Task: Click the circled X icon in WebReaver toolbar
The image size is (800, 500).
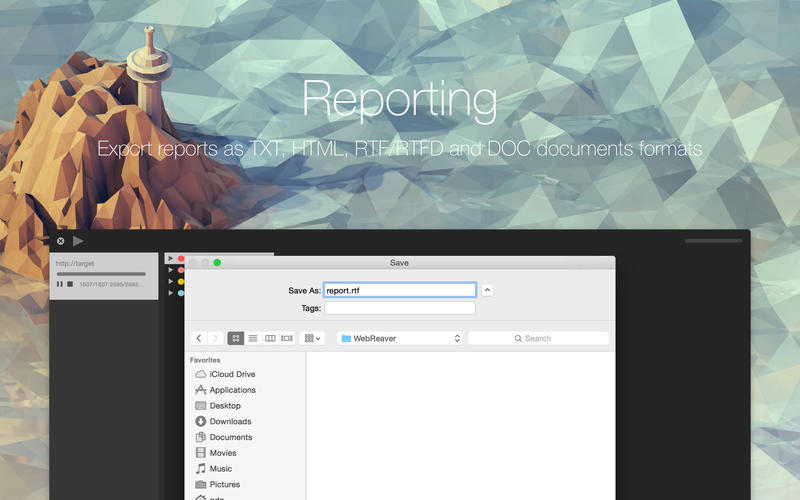Action: tap(60, 241)
